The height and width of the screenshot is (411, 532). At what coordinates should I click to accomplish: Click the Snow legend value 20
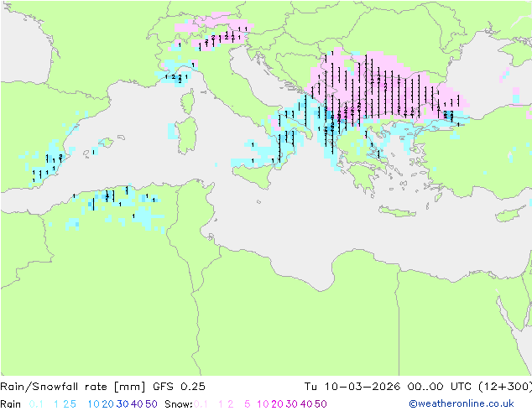point(277,404)
